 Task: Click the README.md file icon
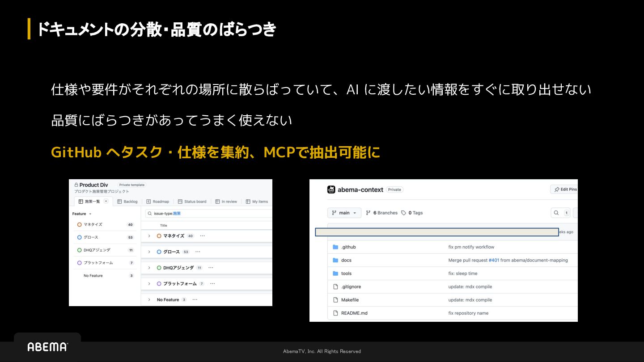click(336, 313)
